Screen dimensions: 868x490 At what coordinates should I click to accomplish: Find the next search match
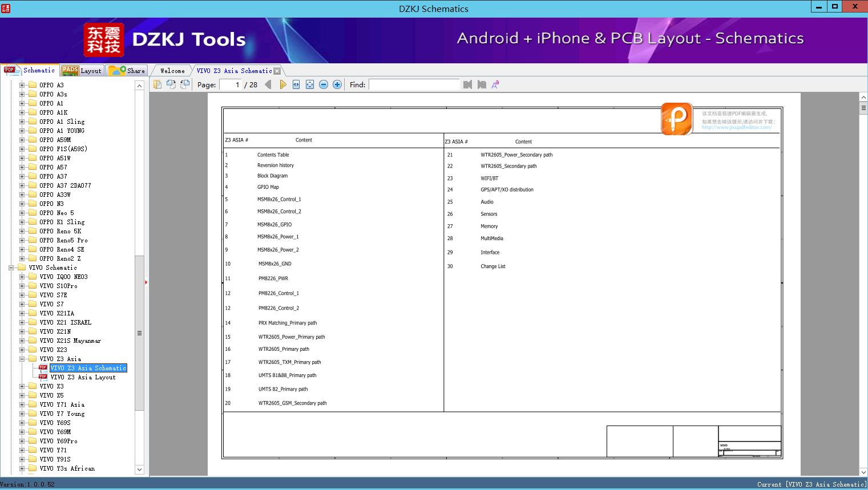482,84
